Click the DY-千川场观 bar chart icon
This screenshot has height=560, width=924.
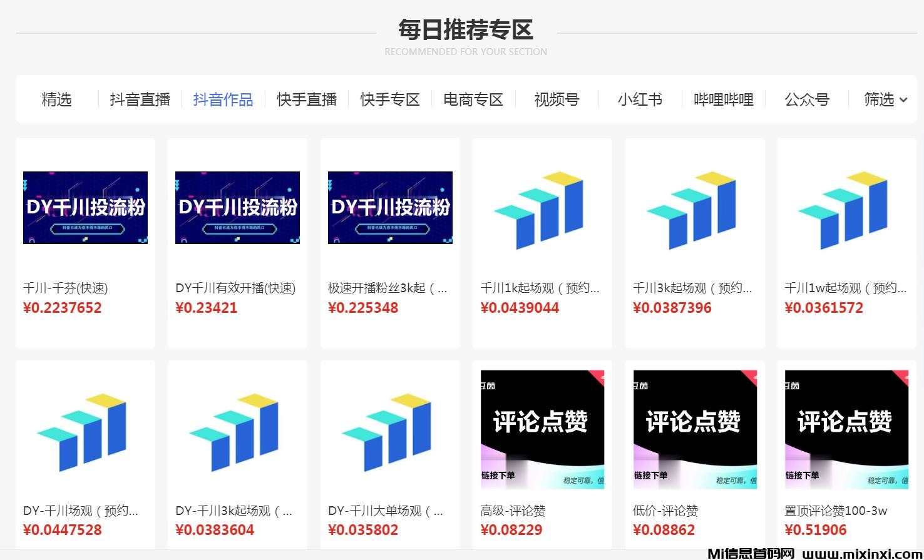(x=85, y=432)
